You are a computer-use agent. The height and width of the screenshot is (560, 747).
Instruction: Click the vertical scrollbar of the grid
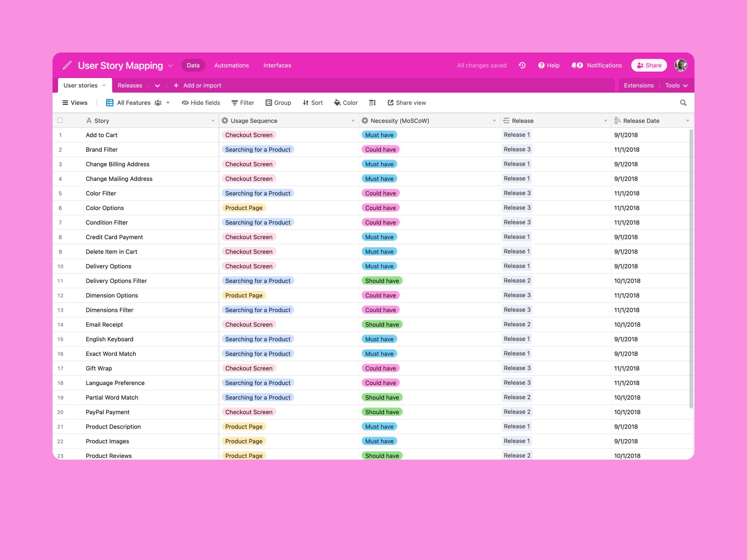(691, 268)
